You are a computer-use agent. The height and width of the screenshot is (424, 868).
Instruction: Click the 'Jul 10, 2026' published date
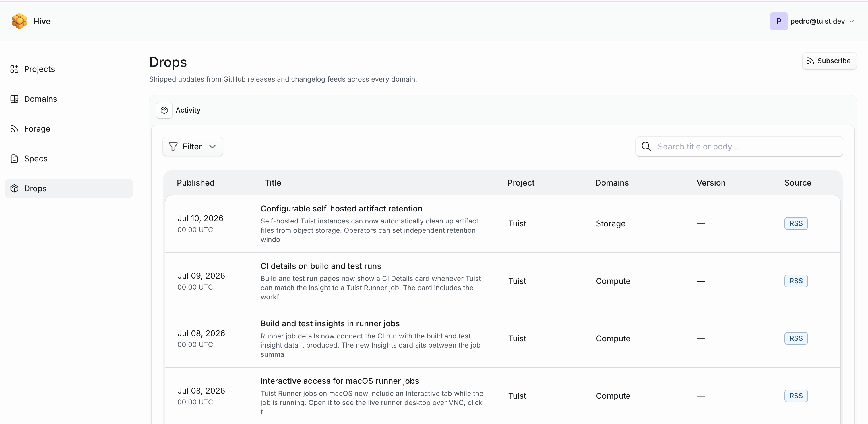pyautogui.click(x=200, y=219)
